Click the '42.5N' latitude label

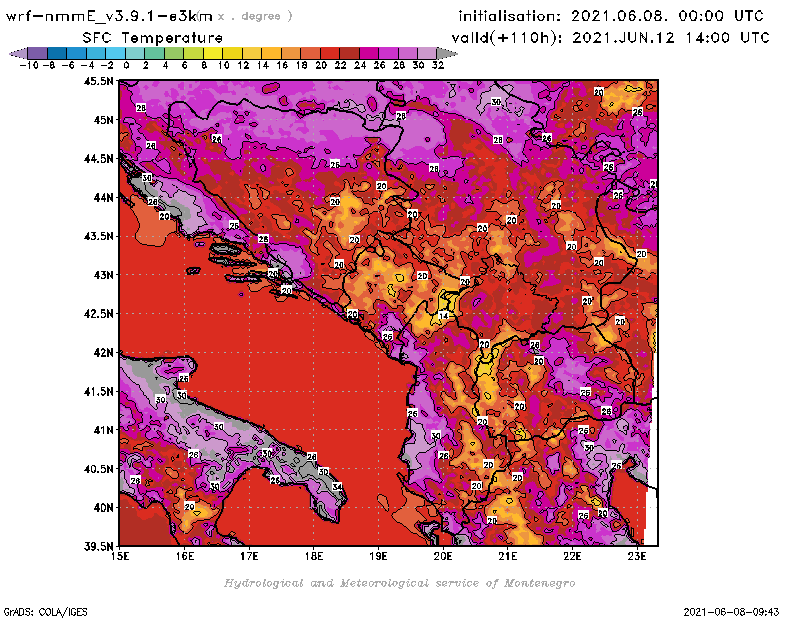[99, 313]
